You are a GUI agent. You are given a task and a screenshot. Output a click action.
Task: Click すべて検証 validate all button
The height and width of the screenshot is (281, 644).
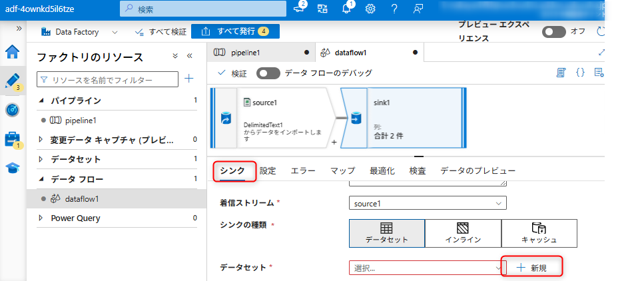[161, 32]
